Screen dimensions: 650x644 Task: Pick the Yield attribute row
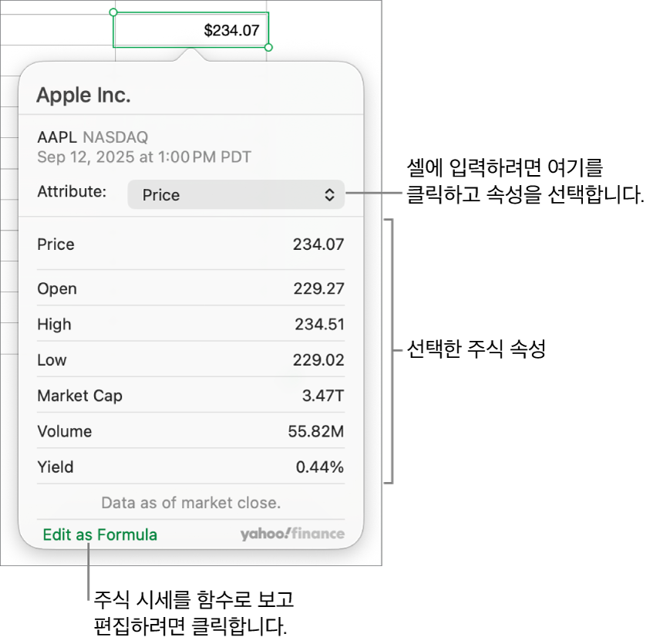pos(190,467)
